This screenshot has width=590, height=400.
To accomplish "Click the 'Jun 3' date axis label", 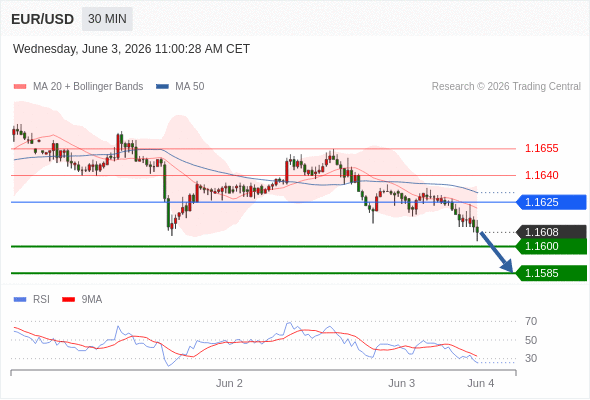I will coord(401,383).
